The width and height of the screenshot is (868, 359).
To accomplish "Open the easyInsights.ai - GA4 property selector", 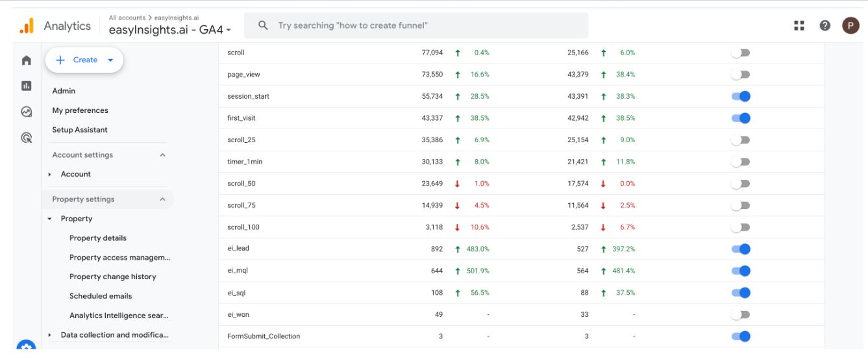I will pyautogui.click(x=169, y=30).
